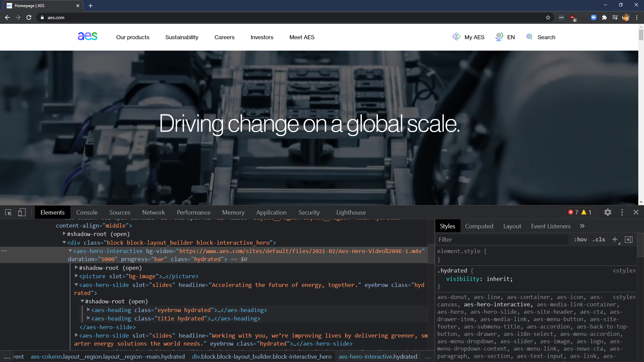The width and height of the screenshot is (644, 362).
Task: Click the new style rule plus icon
Action: [x=614, y=239]
